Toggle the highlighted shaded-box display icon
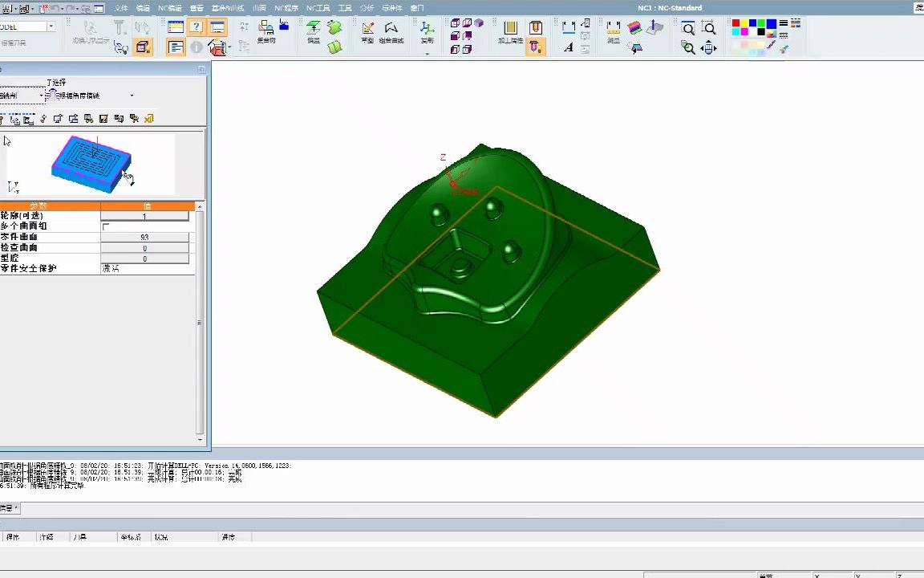 (143, 47)
